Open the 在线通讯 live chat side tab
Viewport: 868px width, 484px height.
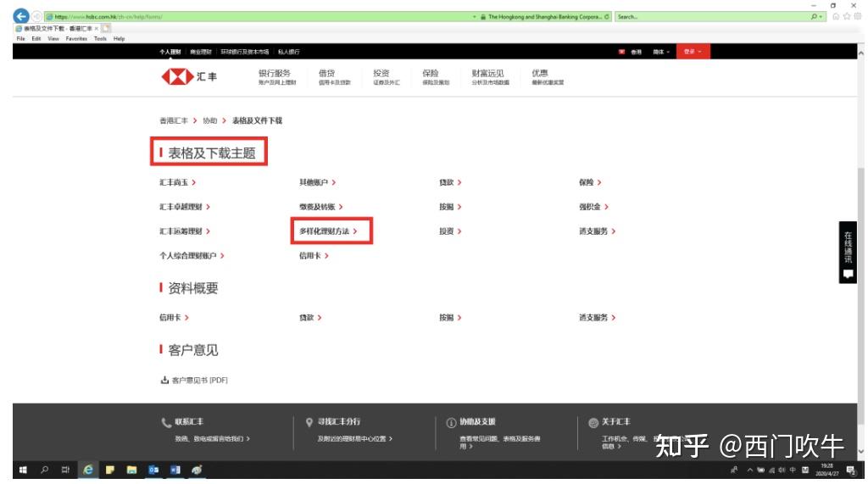coord(848,253)
